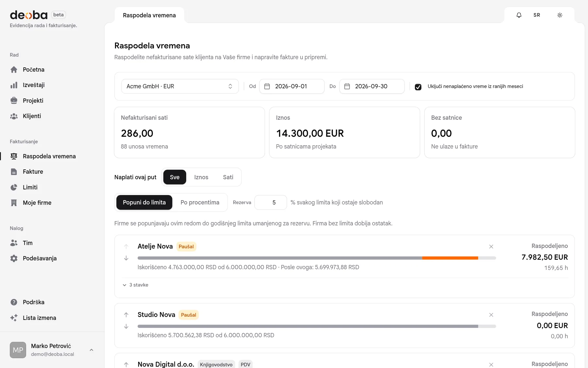Screen dimensions: 588x368
Task: Open the Moje firme building icon
Action: pyautogui.click(x=14, y=203)
